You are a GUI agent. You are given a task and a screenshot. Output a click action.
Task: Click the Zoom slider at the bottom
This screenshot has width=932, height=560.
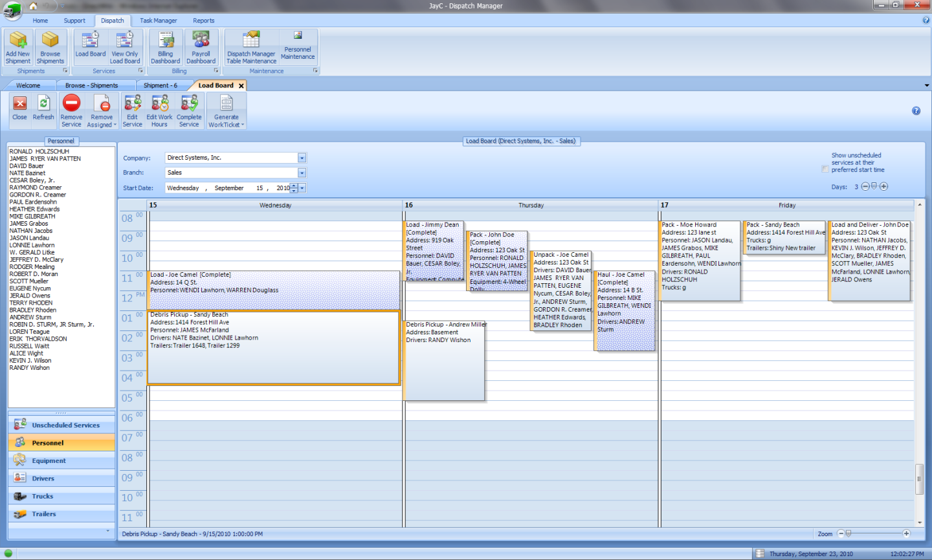(849, 533)
